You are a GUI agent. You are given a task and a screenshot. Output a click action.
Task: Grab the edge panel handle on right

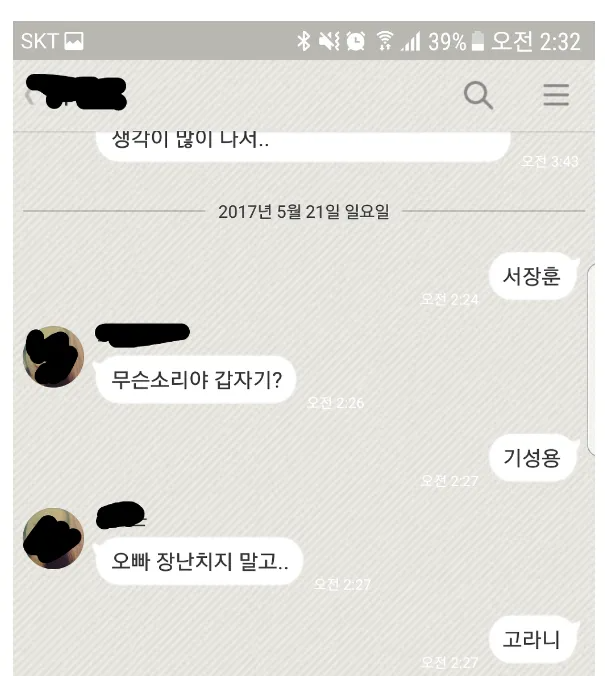[591, 360]
